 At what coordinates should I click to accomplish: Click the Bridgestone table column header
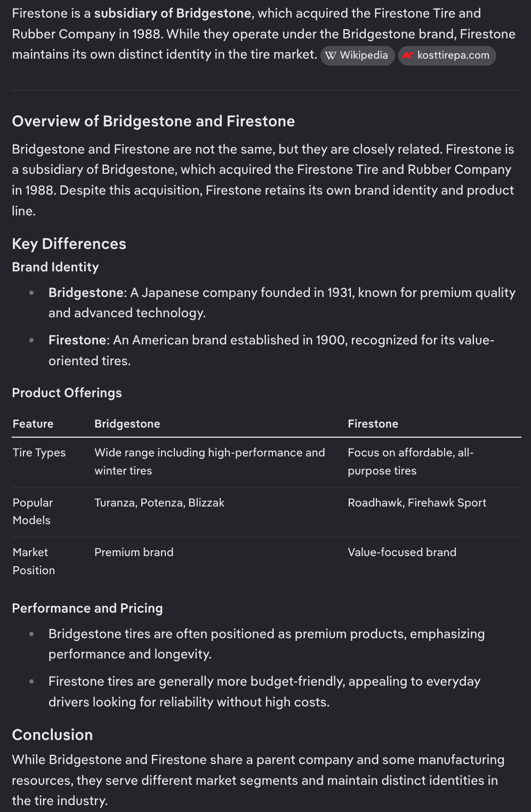[127, 423]
